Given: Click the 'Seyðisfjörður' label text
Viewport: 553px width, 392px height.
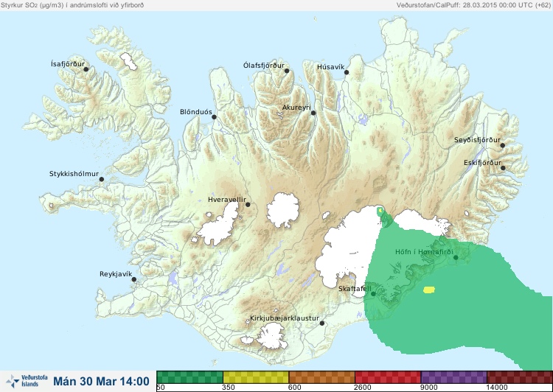Looking at the screenshot, I should click(477, 140).
